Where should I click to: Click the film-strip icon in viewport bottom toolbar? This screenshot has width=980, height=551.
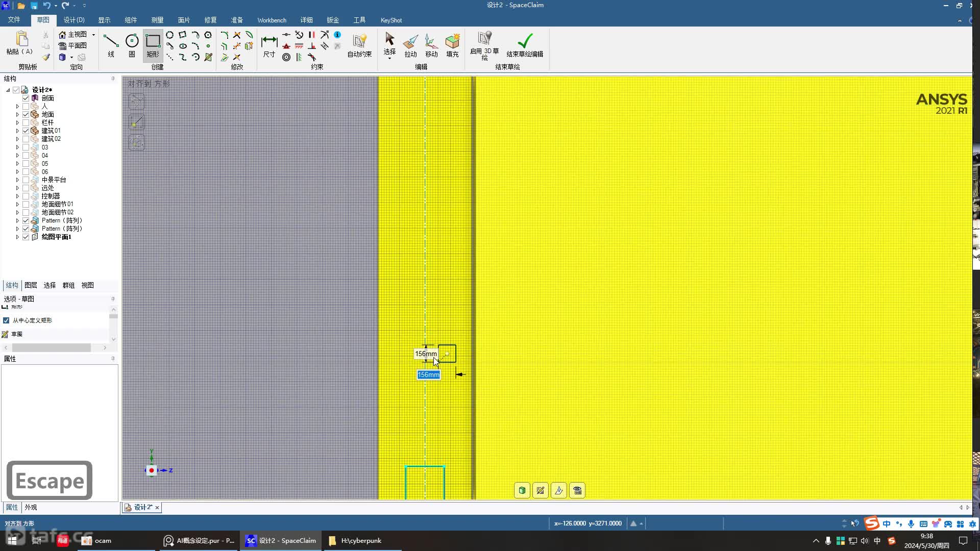click(577, 490)
